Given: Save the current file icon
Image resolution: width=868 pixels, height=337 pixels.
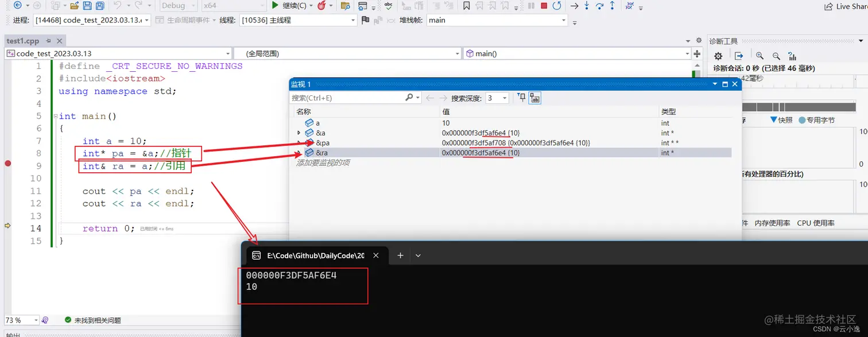Looking at the screenshot, I should [87, 6].
